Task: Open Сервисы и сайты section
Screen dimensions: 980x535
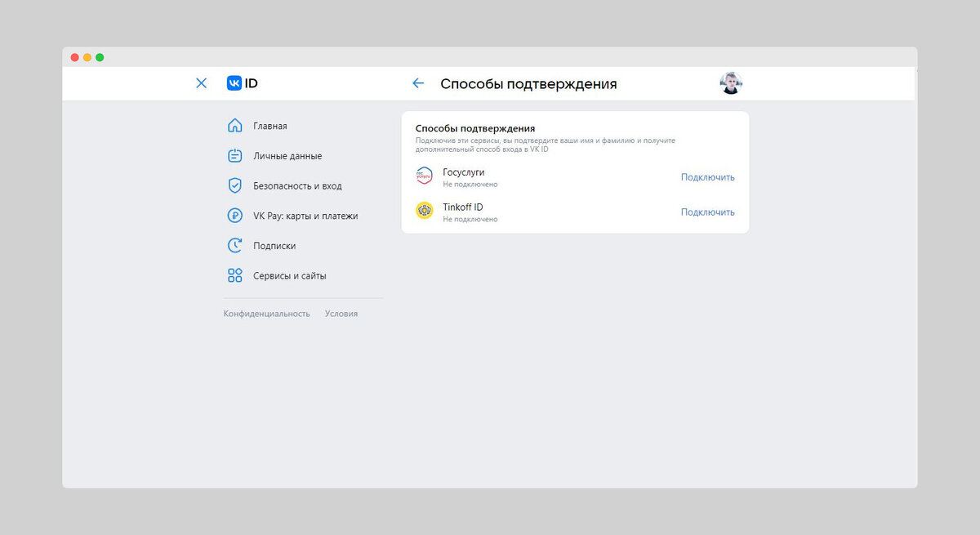Action: [290, 276]
